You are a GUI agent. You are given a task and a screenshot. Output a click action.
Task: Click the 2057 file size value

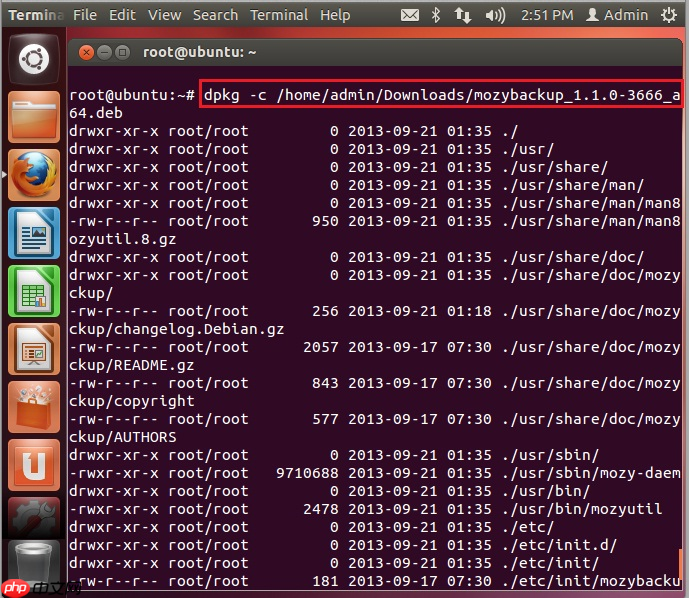point(321,347)
